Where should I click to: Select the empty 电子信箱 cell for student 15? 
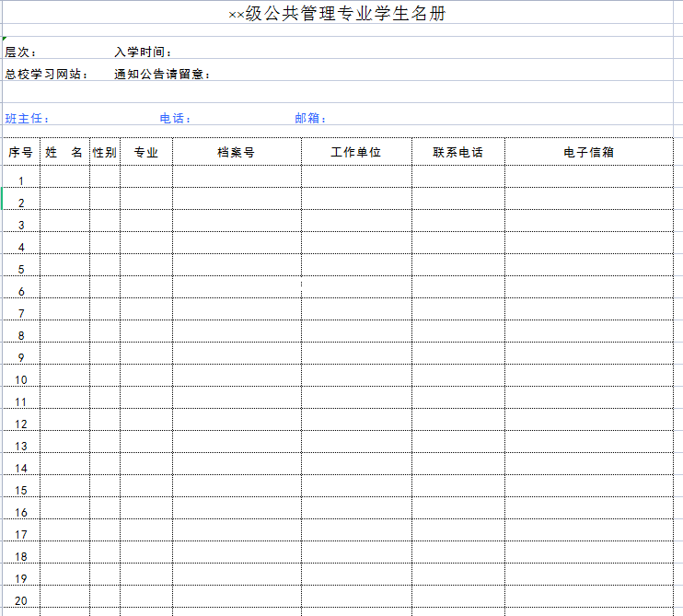click(588, 490)
